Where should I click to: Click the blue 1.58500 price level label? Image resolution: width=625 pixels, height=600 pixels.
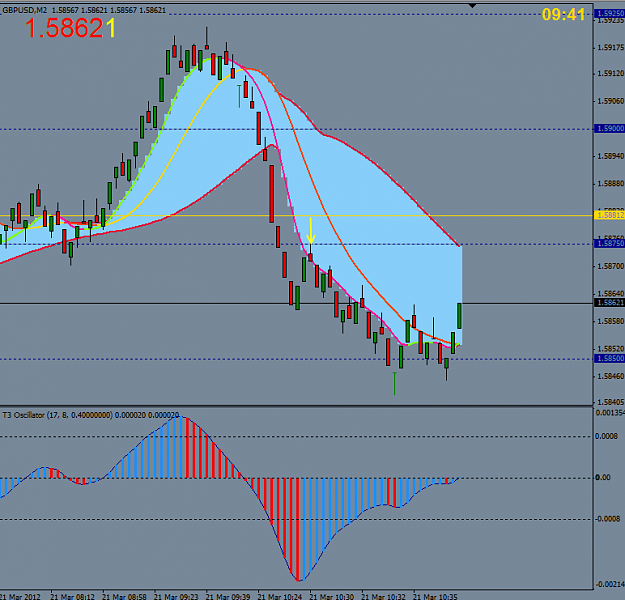(x=609, y=358)
